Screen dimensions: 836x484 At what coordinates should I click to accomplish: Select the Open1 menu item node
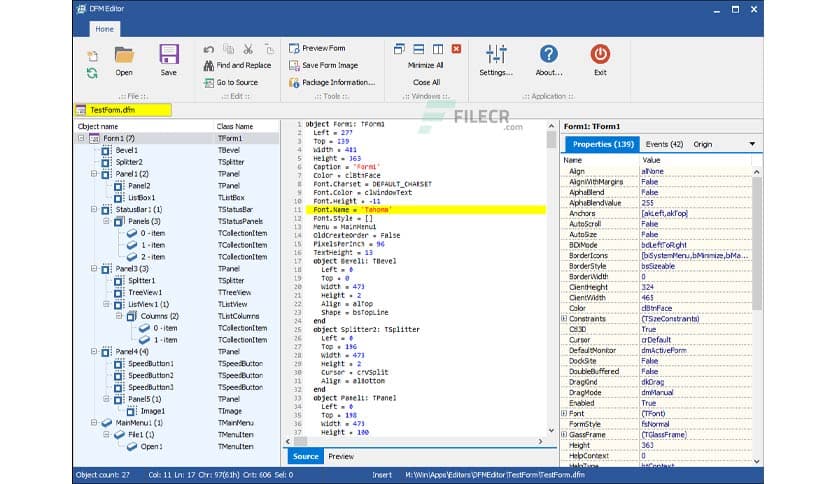[151, 447]
